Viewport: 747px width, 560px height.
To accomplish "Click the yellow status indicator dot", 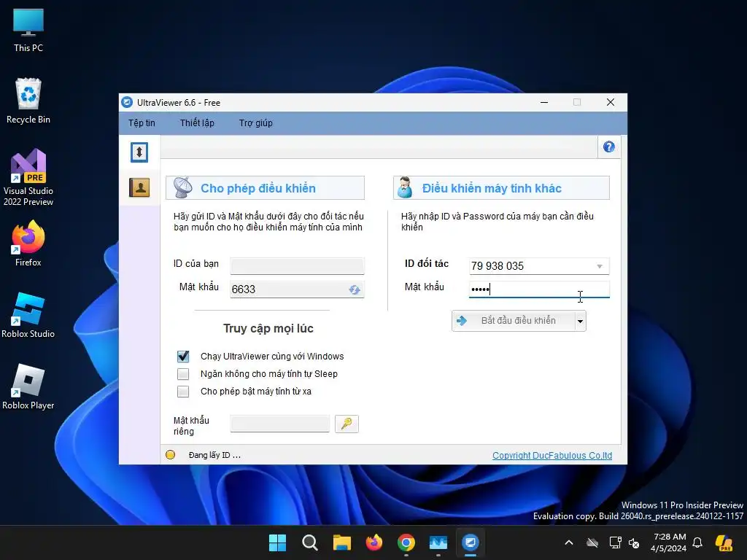I will coord(170,455).
